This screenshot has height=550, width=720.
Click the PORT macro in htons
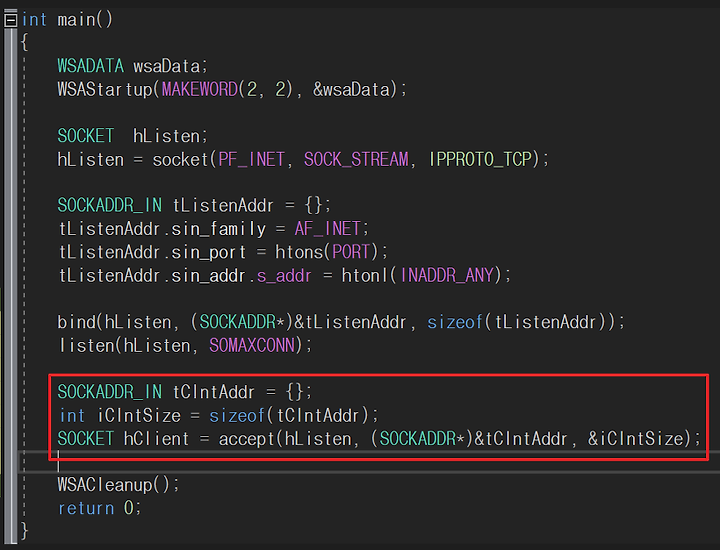coord(350,252)
